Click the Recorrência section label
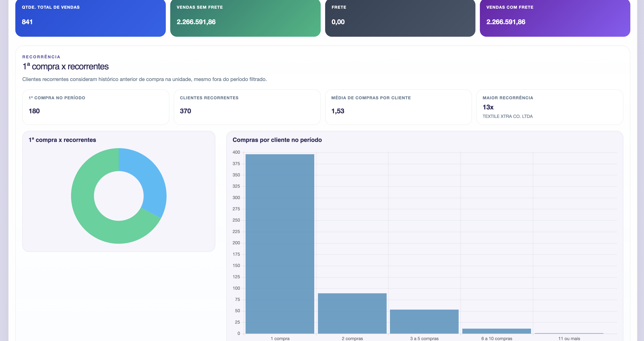Screen dimensions: 644x341 [x=41, y=57]
